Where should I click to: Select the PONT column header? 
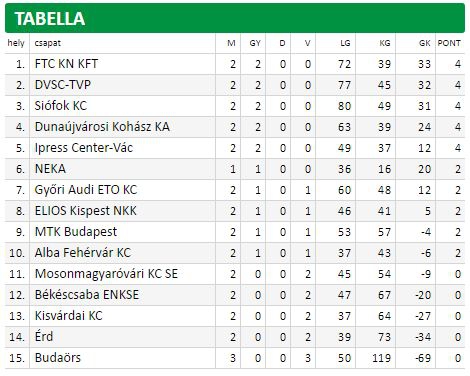449,43
